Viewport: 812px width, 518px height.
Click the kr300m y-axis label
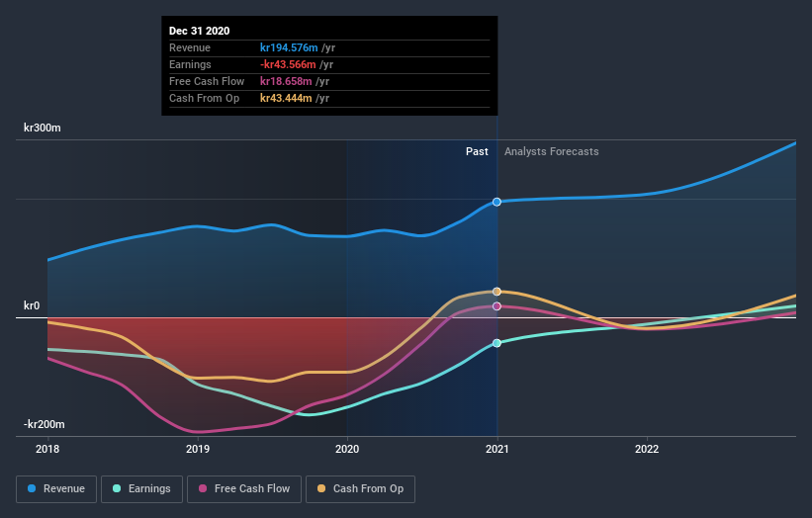tap(43, 128)
